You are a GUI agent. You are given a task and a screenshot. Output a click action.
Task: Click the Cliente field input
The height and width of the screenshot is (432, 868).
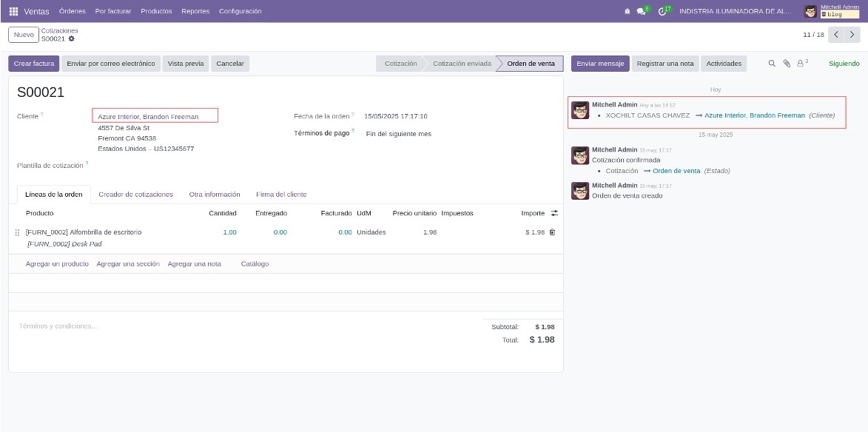[155, 115]
